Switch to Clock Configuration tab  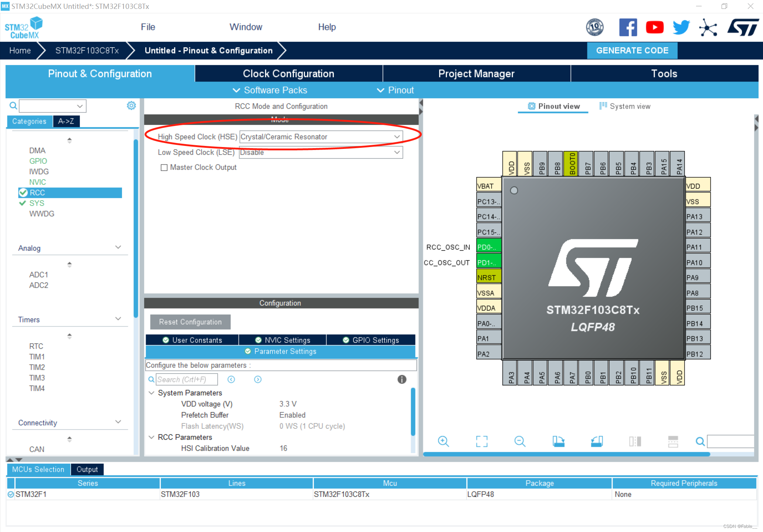pos(289,74)
